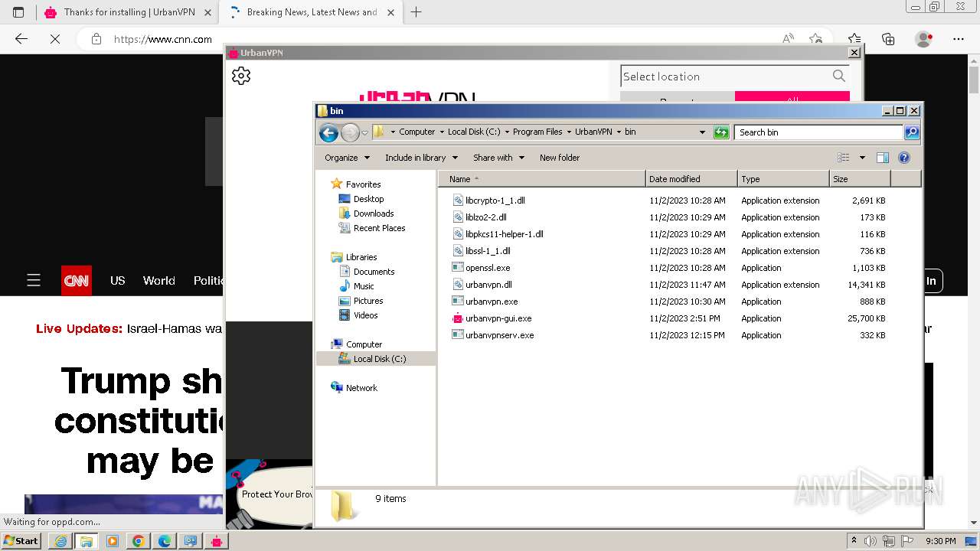The width and height of the screenshot is (980, 551).
Task: Select urbanvpn.dll file
Action: coord(488,285)
